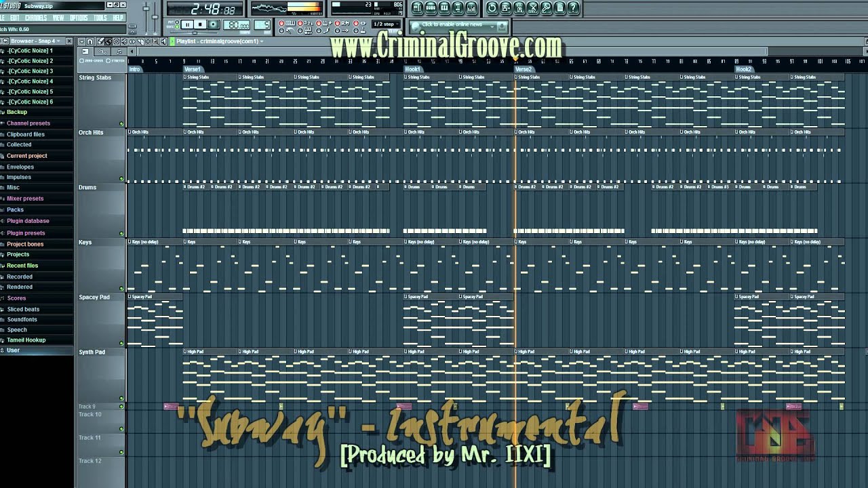This screenshot has height=488, width=868.
Task: Open the online news panel dropdown arrow
Action: point(492,26)
